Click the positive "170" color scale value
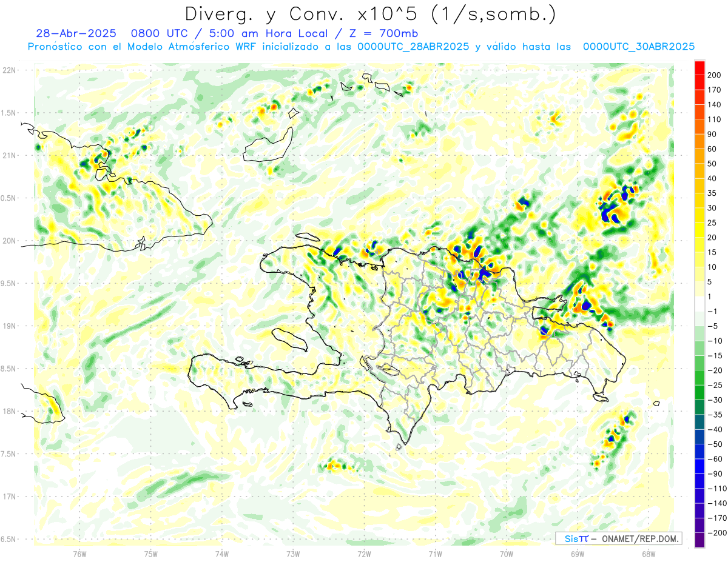The width and height of the screenshot is (728, 562). [715, 90]
